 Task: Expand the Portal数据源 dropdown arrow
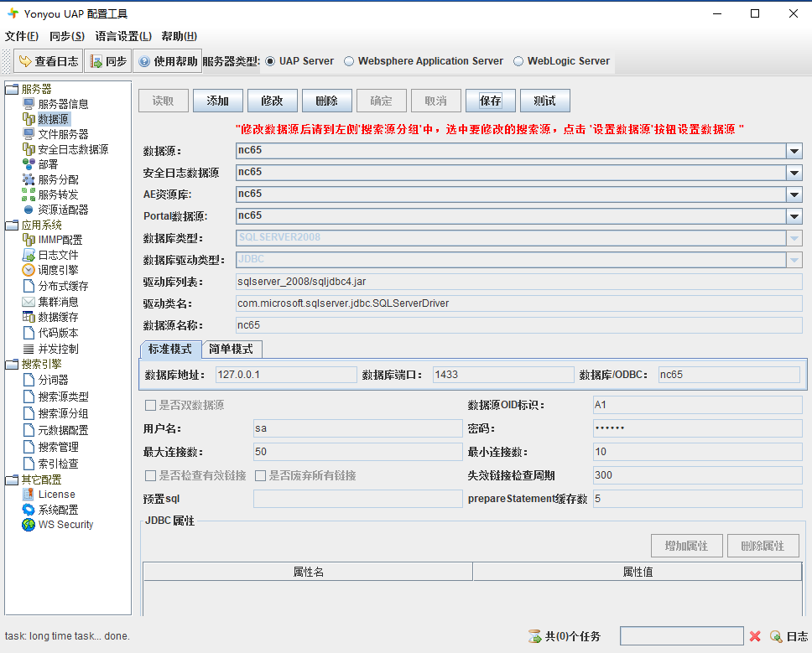(x=794, y=216)
